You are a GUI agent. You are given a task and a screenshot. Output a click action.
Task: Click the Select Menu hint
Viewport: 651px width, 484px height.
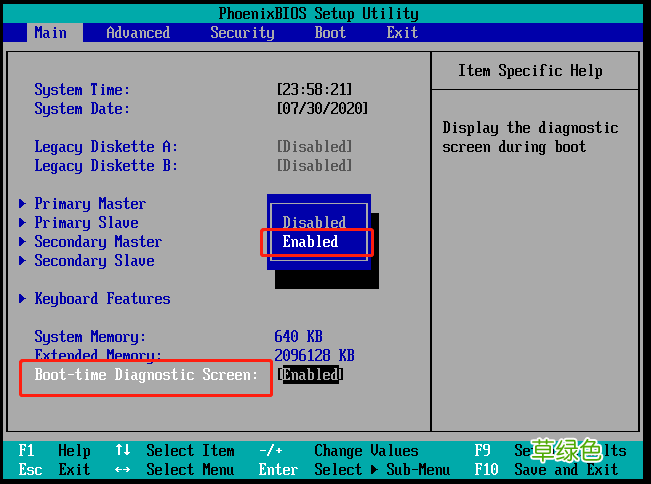[x=190, y=469]
